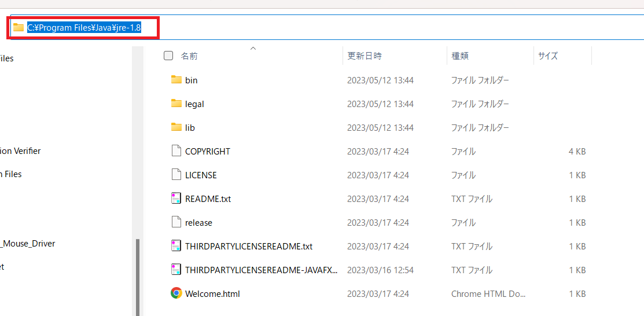Click the sort direction arrow above 名前

(253, 49)
